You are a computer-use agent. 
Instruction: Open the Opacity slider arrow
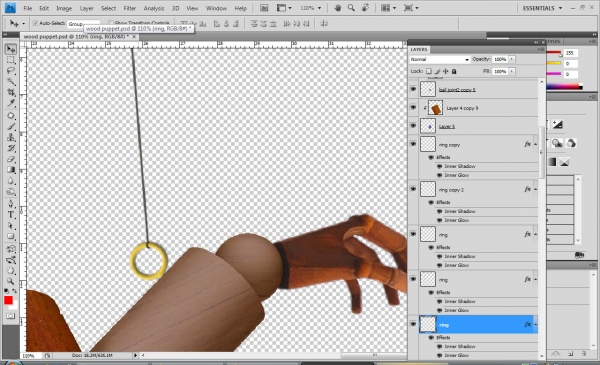[x=512, y=59]
